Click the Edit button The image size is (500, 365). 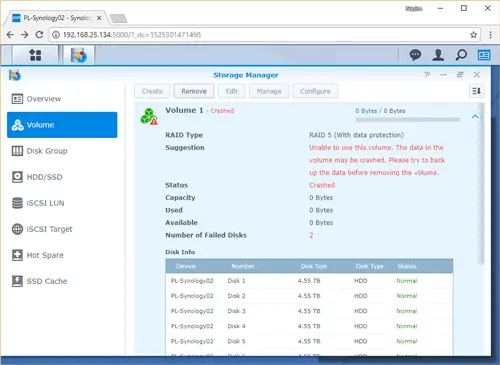232,91
